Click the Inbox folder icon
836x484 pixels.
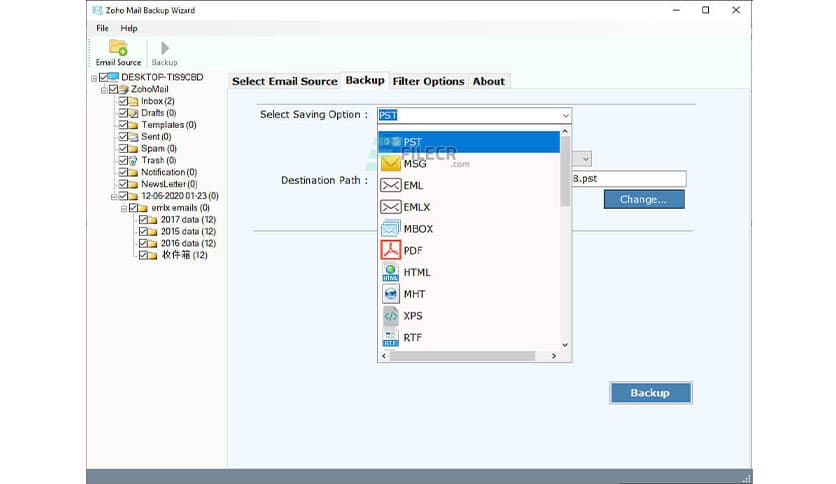pyautogui.click(x=133, y=101)
